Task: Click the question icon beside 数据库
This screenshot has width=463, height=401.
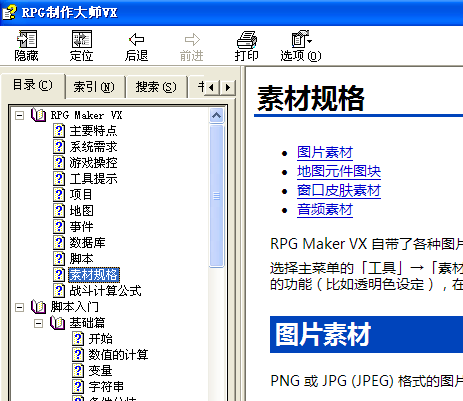Action: pyautogui.click(x=59, y=243)
